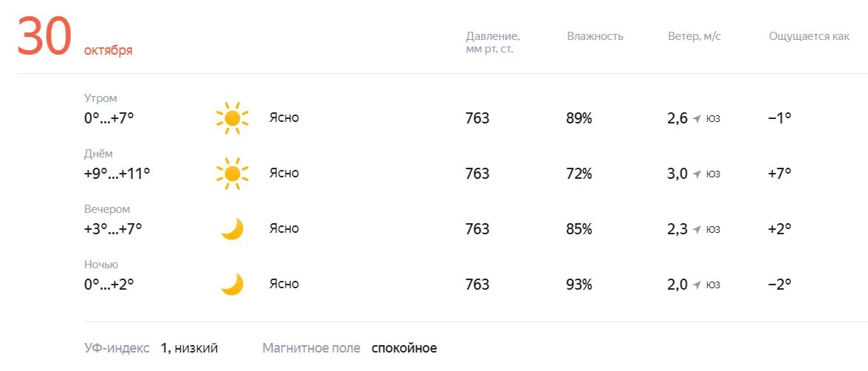The image size is (868, 371).
Task: Select the 'Давление, мм рт. ст.' column header
Action: pyautogui.click(x=492, y=42)
